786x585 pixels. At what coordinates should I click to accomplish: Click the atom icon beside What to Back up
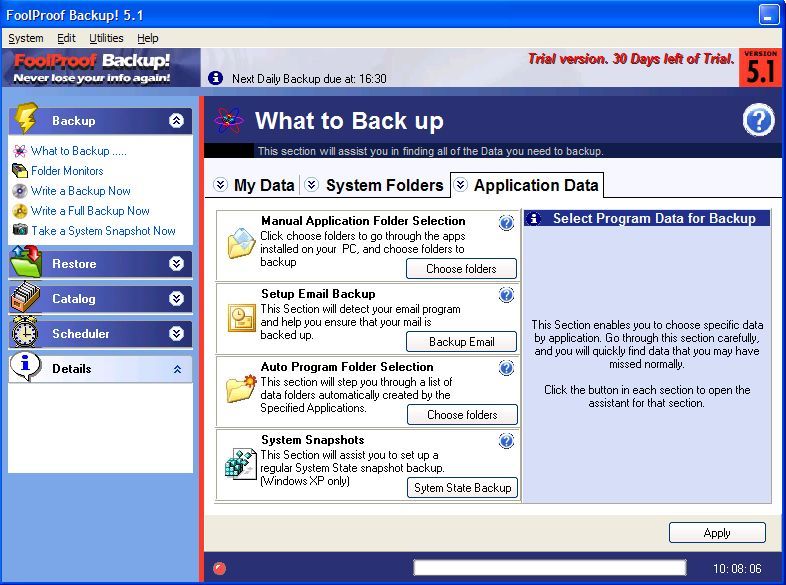click(x=229, y=120)
